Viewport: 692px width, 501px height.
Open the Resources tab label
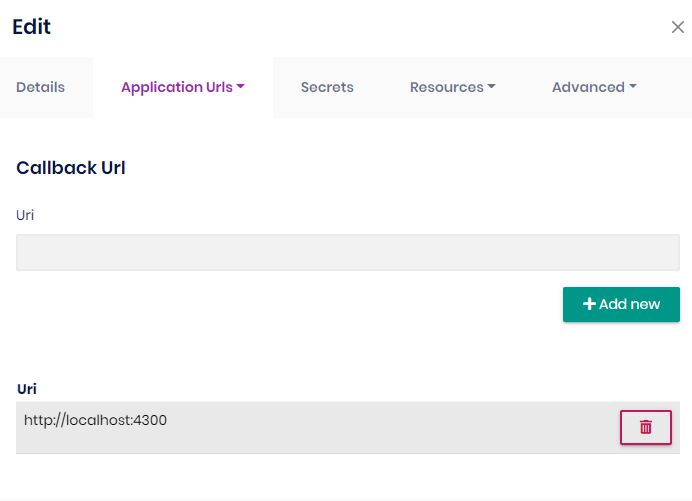click(x=446, y=87)
